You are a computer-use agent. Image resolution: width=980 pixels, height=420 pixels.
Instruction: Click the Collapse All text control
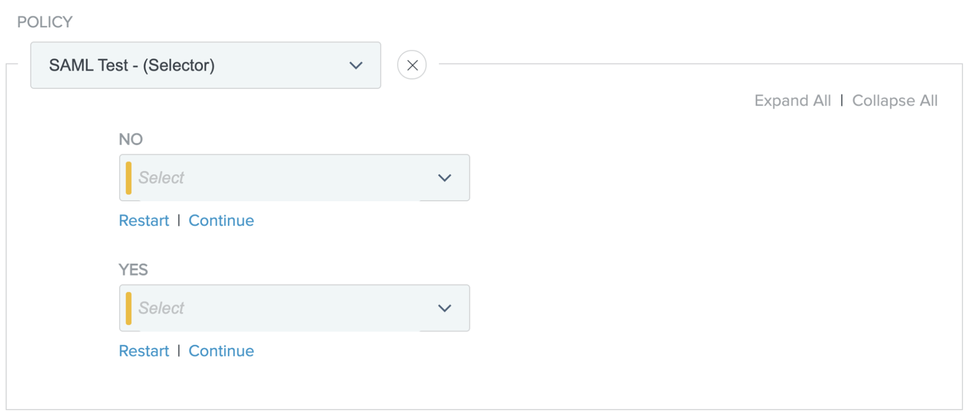tap(895, 100)
